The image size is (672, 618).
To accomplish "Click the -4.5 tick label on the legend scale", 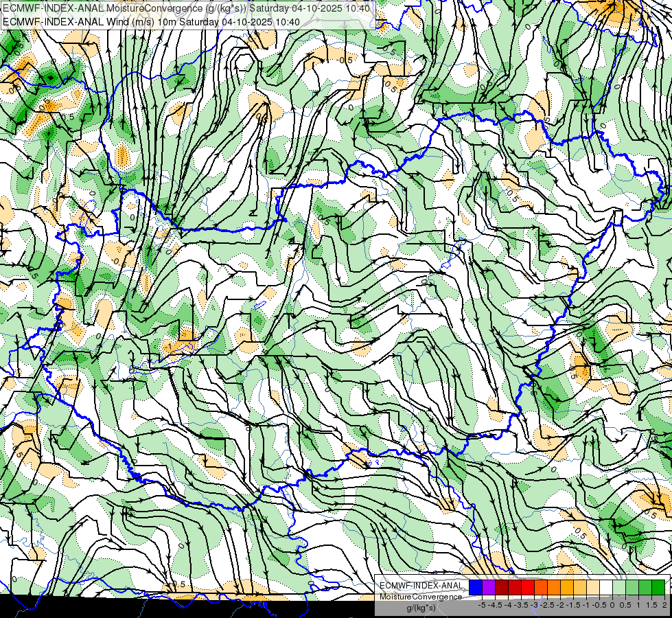I will point(495,605).
